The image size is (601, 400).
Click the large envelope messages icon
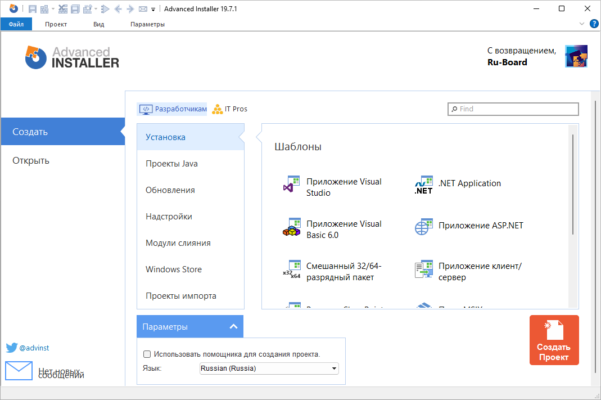(19, 370)
